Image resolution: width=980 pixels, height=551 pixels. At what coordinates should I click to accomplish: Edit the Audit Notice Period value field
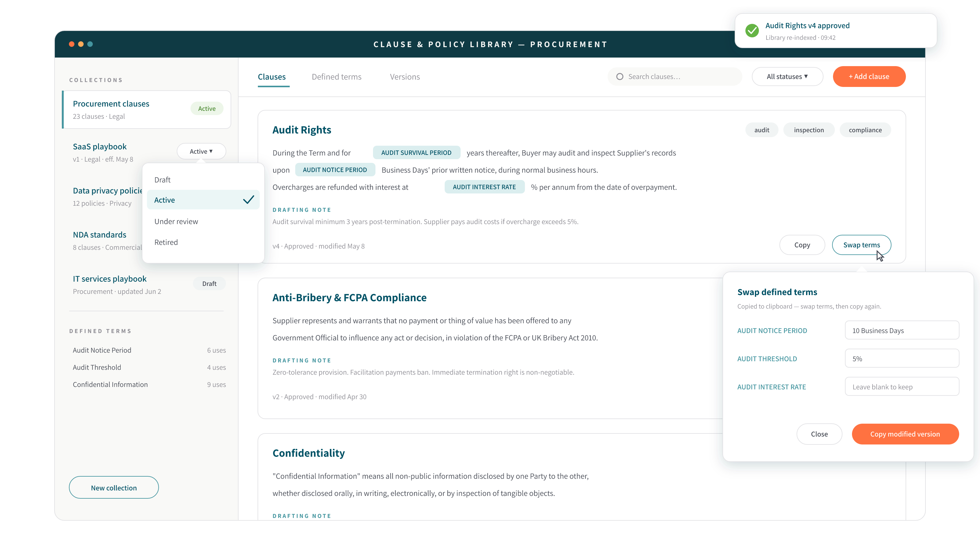pyautogui.click(x=902, y=330)
